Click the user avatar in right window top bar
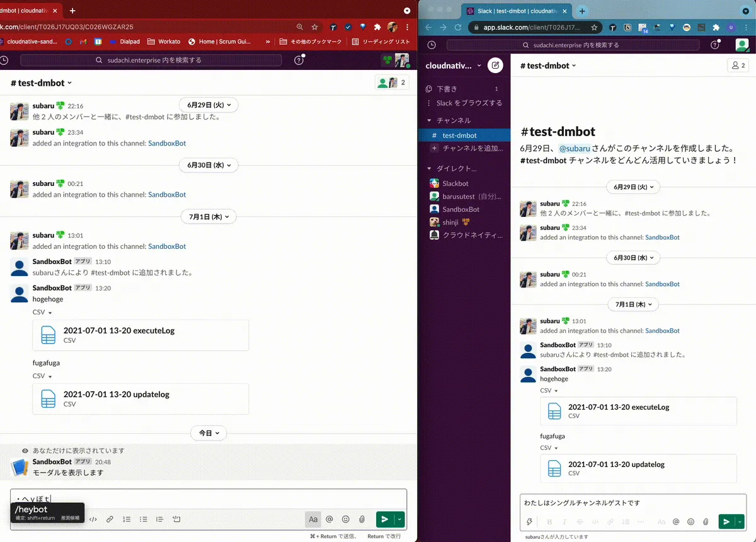The height and width of the screenshot is (542, 756). 743,45
